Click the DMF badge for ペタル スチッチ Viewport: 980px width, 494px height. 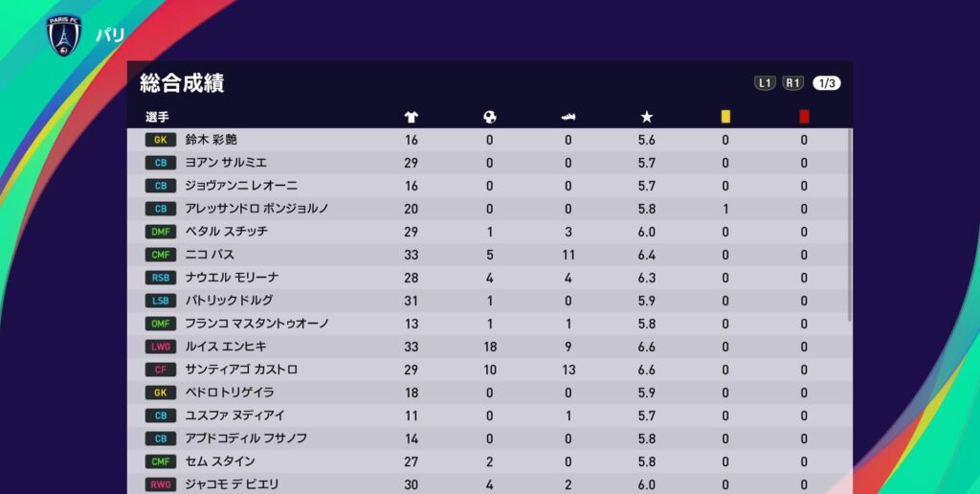pyautogui.click(x=161, y=232)
